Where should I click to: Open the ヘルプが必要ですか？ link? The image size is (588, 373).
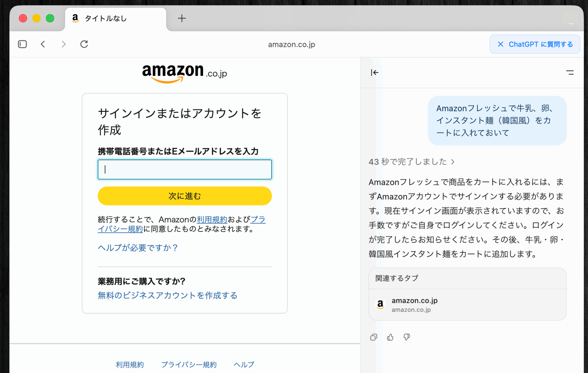138,247
